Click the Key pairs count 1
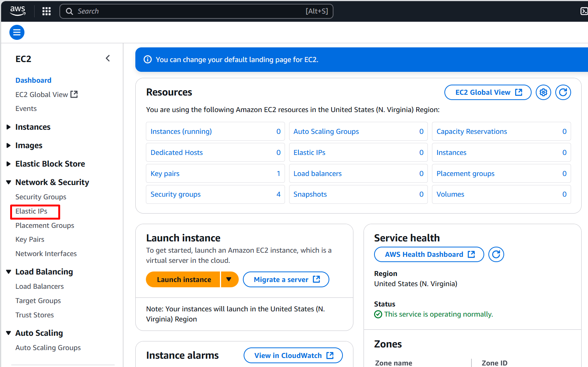 (279, 173)
